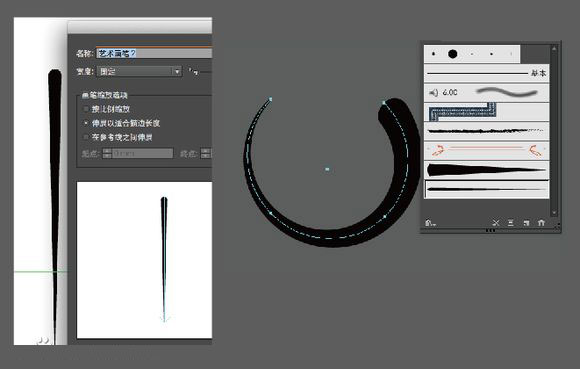Select the largest round calligraphic brush dot
Image resolution: width=580 pixels, height=369 pixels.
(452, 54)
